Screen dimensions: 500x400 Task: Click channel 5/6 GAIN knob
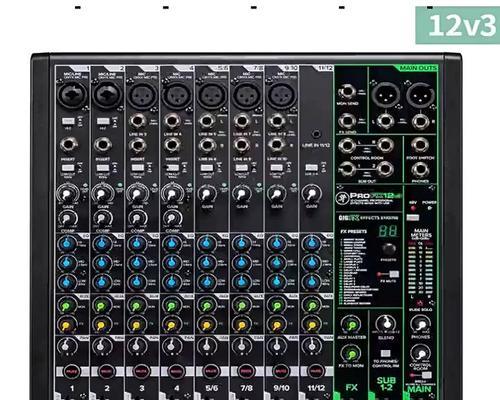(x=206, y=194)
